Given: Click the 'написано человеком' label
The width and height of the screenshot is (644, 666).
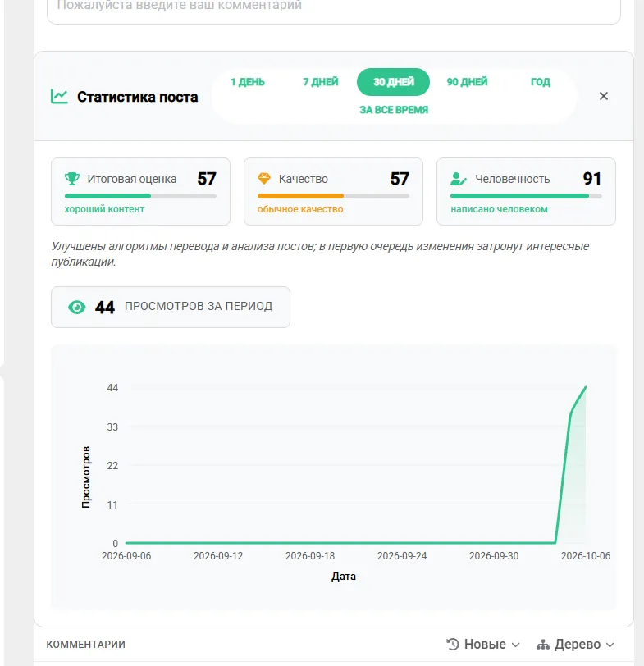Looking at the screenshot, I should pyautogui.click(x=499, y=209).
